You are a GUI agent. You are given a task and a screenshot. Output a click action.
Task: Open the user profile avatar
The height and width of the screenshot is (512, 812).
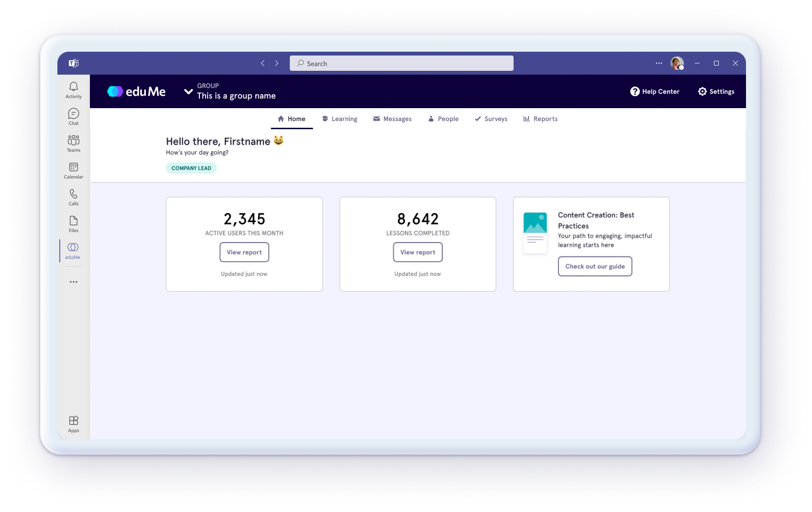pos(677,63)
